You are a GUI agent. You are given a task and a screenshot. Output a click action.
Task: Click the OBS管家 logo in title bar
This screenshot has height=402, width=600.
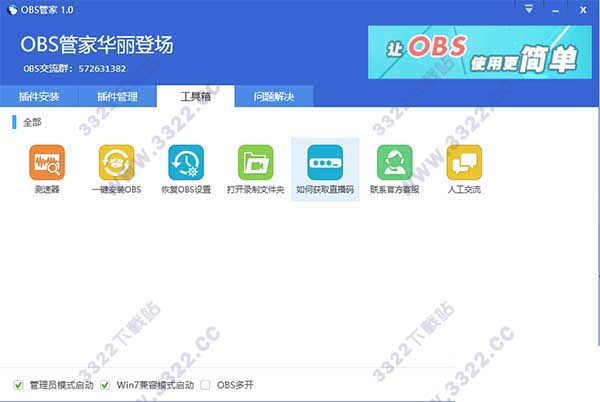[13, 10]
